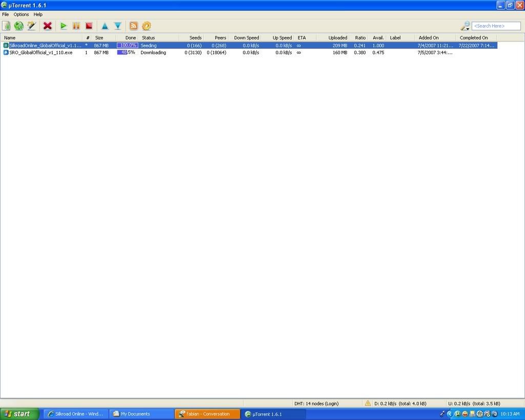The image size is (525, 420).
Task: Select the SilkroadOnline_GlobalOfficial torrent row
Action: (x=249, y=46)
